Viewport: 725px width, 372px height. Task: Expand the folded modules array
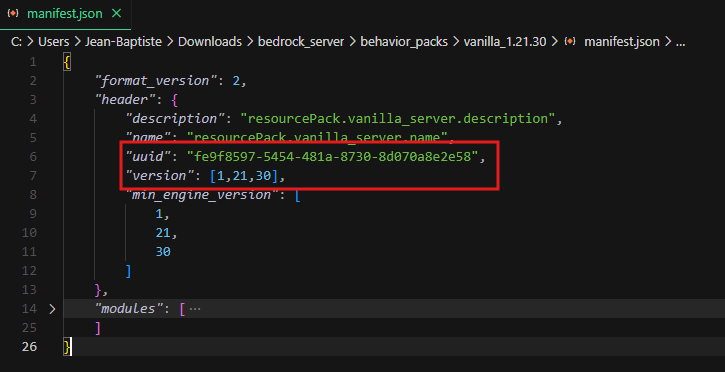52,309
